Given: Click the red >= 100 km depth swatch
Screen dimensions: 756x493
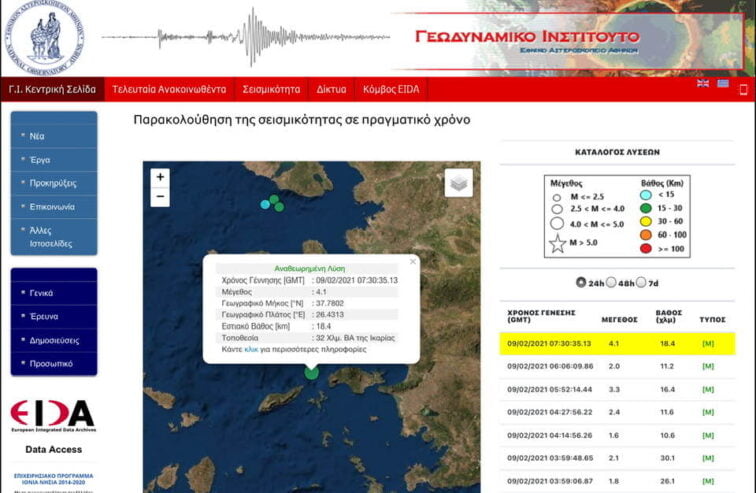Looking at the screenshot, I should point(646,249).
